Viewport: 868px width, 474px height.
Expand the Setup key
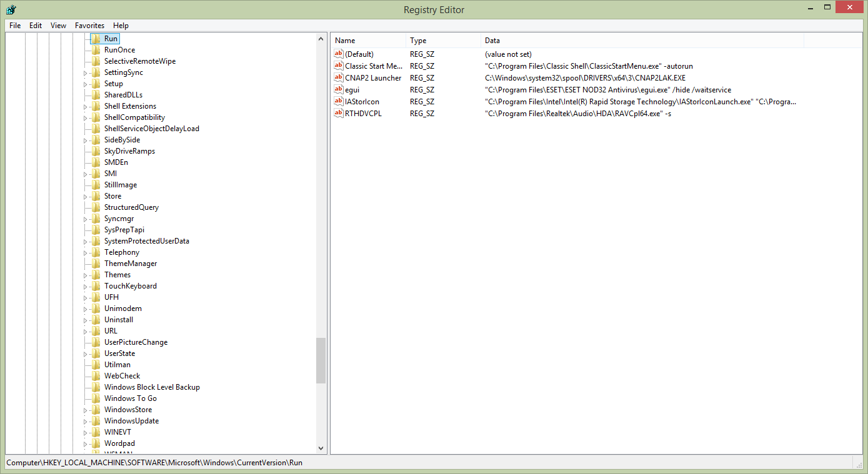coord(86,84)
